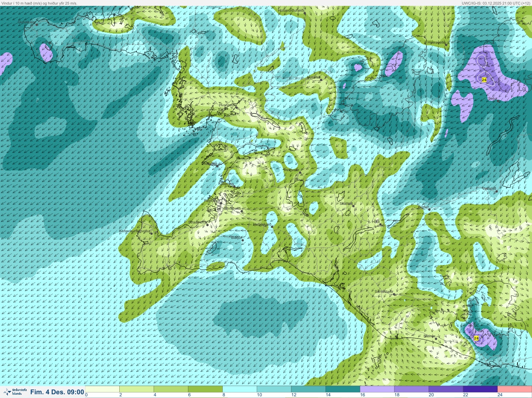Viewport: 532px width, 398px height.
Task: Select the 6–8 m/s olive legend color
Action: [x=205, y=389]
